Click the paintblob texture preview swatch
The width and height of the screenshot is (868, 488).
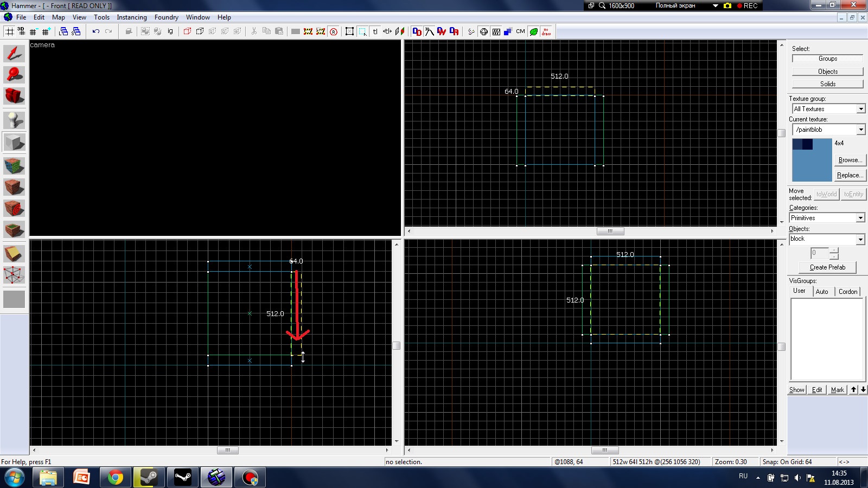(812, 160)
